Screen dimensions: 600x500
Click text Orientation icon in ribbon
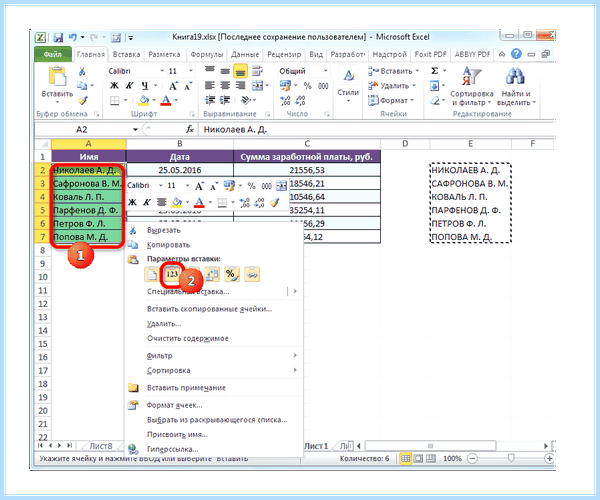click(245, 100)
